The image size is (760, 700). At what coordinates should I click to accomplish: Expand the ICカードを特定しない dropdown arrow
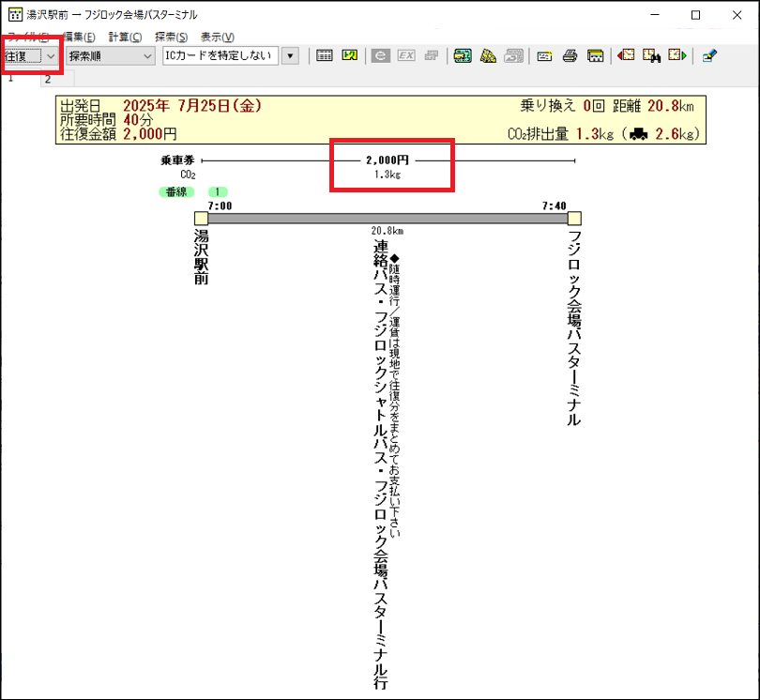(x=290, y=56)
